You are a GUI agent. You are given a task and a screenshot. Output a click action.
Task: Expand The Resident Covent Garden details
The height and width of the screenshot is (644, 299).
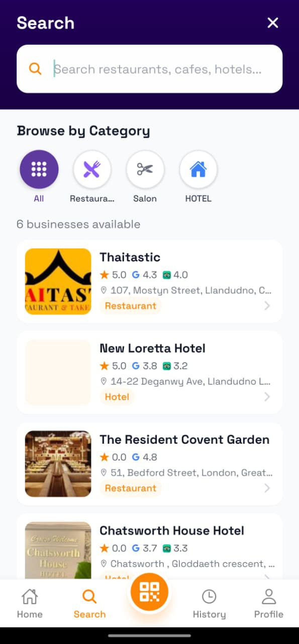(267, 488)
